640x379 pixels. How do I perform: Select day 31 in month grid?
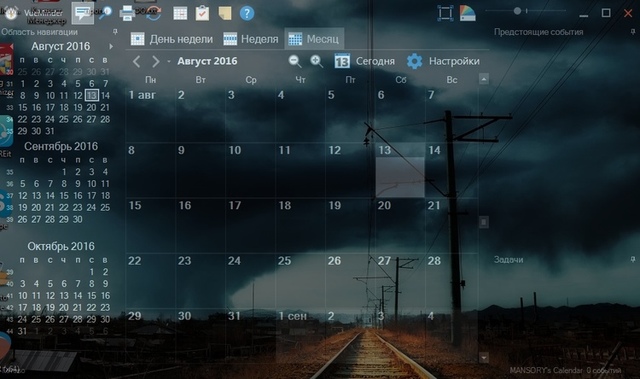pos(250,336)
